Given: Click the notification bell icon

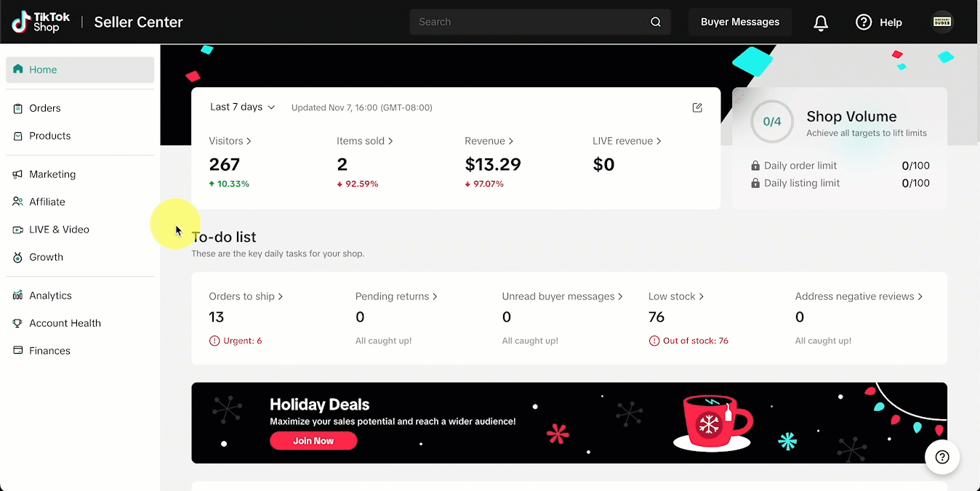Looking at the screenshot, I should coord(821,23).
